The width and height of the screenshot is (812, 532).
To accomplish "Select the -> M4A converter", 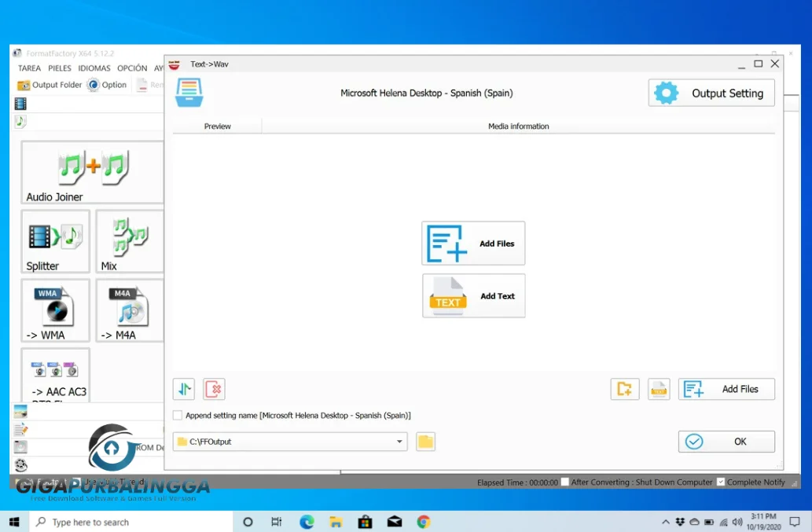I will click(x=130, y=310).
